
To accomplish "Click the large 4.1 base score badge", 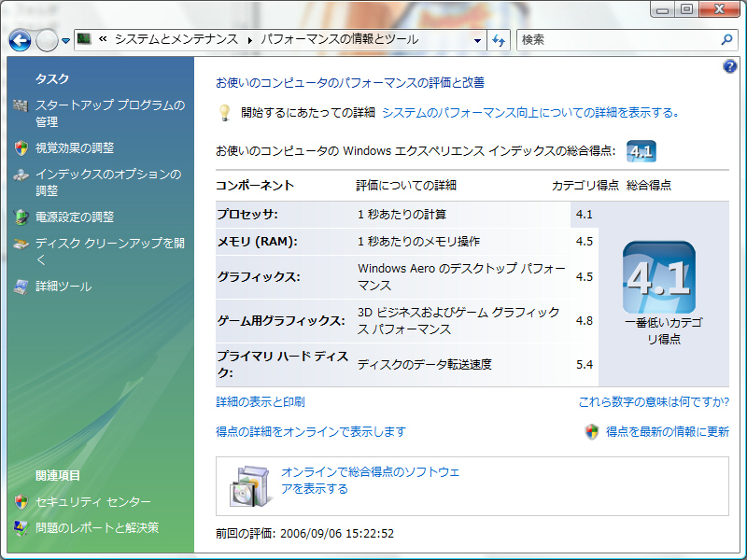I will [x=658, y=277].
